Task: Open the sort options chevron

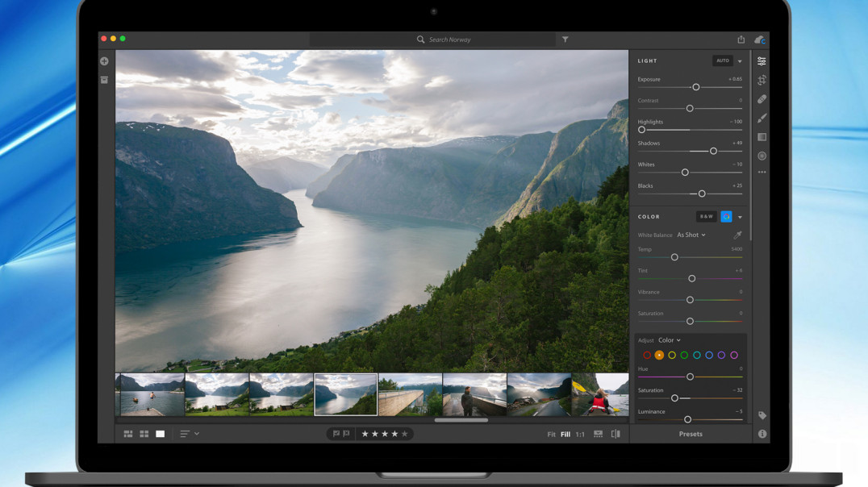Action: 197,434
